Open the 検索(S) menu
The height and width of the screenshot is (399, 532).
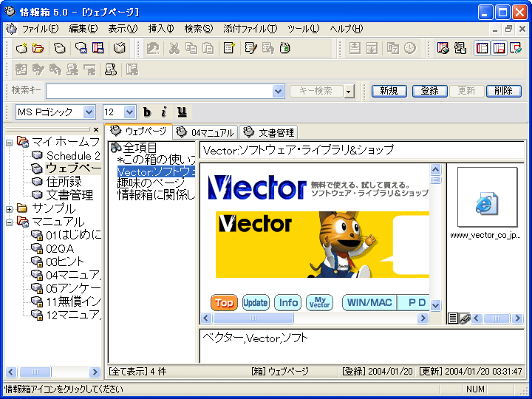click(199, 29)
